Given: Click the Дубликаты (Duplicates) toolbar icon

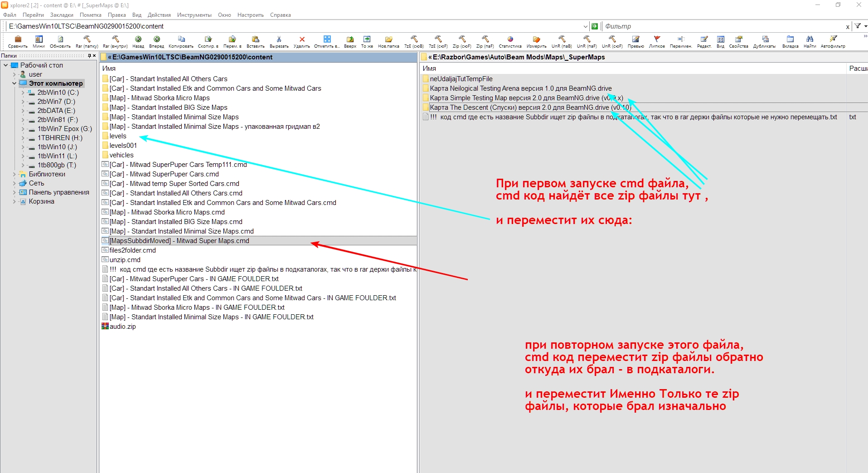Looking at the screenshot, I should pos(765,39).
